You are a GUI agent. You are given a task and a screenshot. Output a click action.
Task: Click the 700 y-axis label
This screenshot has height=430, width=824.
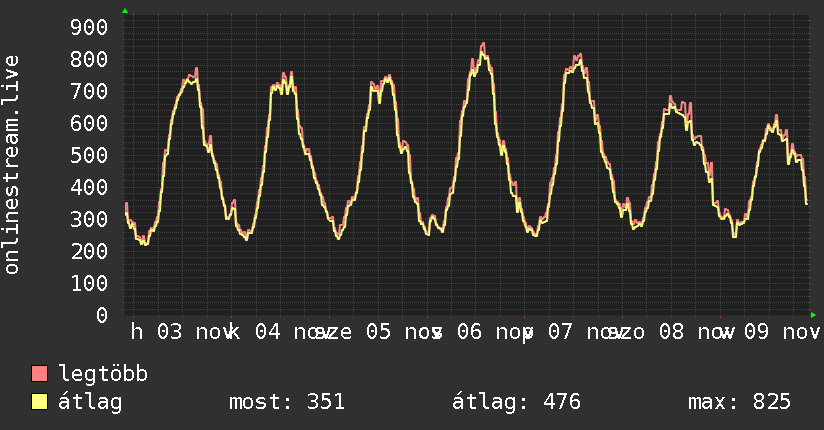tap(89, 91)
